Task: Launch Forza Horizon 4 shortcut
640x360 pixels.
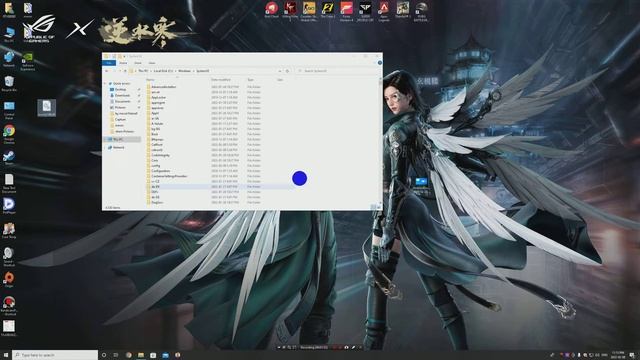Action: pos(347,11)
